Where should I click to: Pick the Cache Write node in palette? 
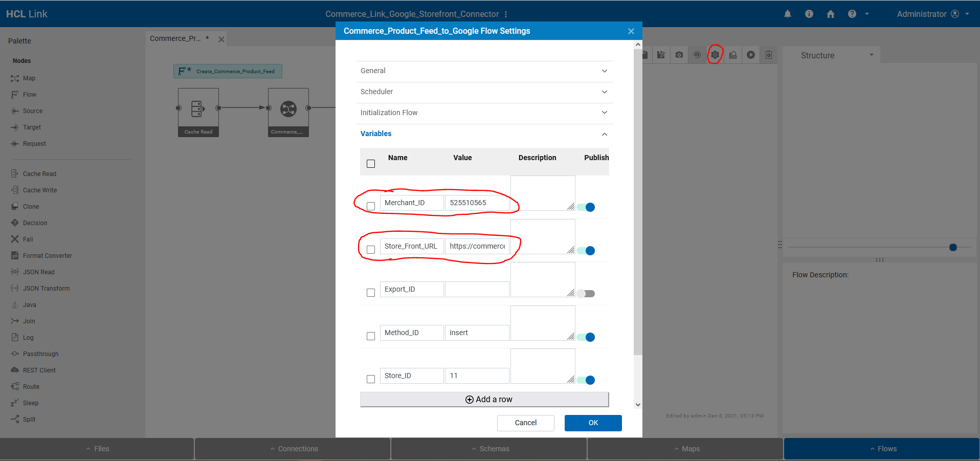pos(34,190)
